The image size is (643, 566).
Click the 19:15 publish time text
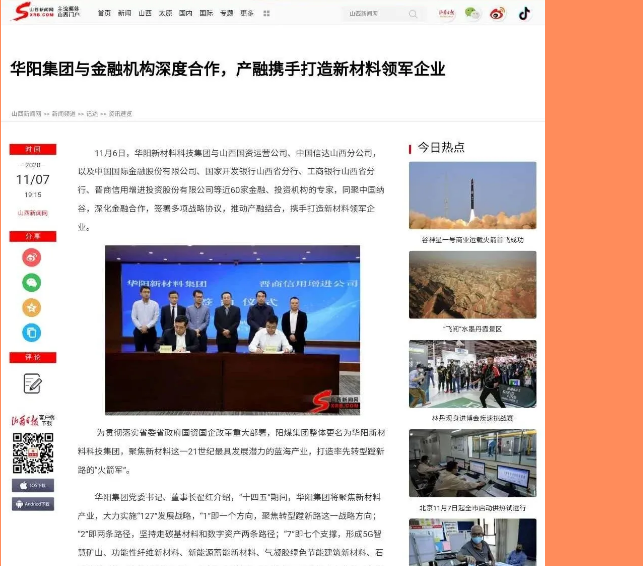[x=33, y=195]
